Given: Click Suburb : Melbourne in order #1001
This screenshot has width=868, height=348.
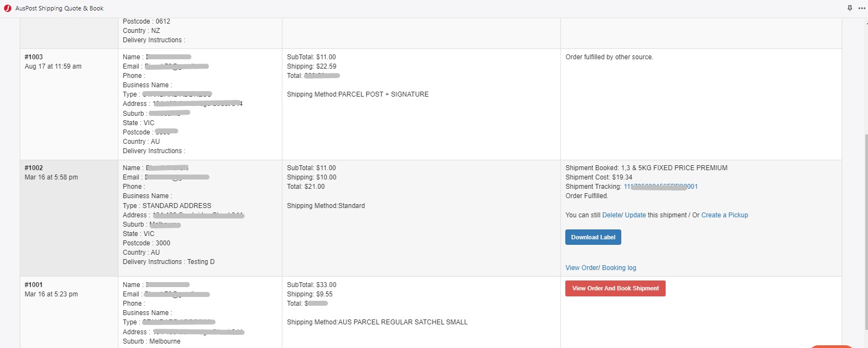Looking at the screenshot, I should point(151,341).
